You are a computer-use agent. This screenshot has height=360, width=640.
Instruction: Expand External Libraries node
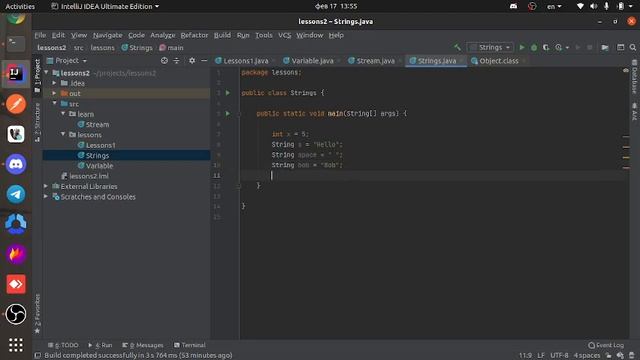47,186
